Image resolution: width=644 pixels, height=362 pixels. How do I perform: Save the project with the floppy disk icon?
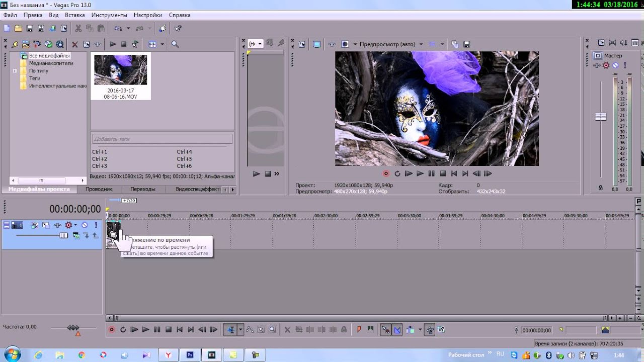30,29
